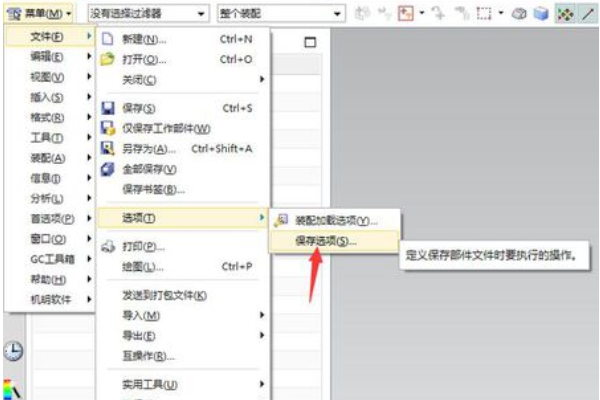Click the color palette icon in sidebar
Image resolution: width=600 pixels, height=400 pixels.
pos(11,390)
